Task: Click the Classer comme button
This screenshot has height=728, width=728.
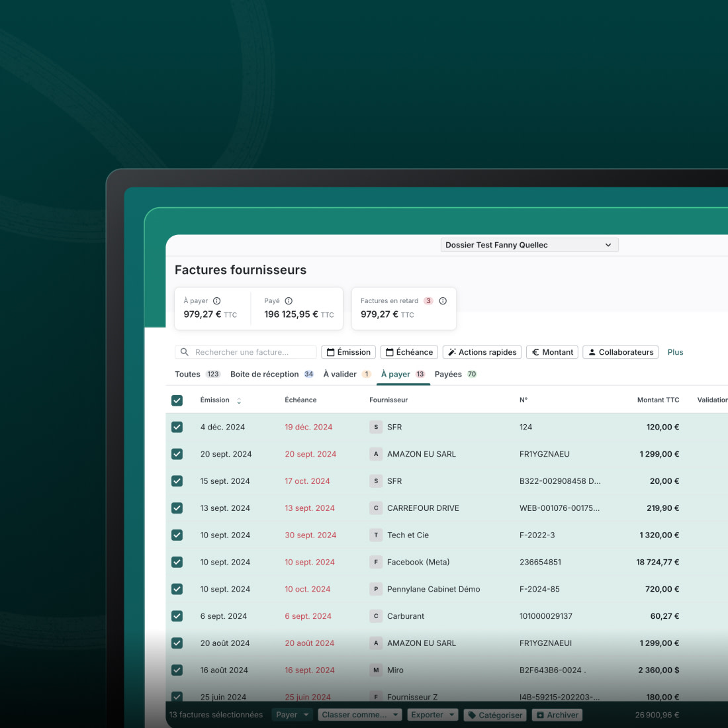Action: point(354,715)
